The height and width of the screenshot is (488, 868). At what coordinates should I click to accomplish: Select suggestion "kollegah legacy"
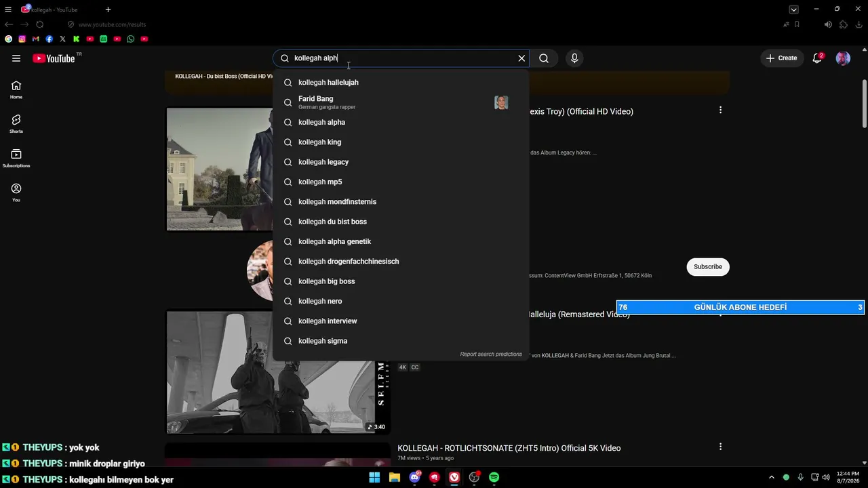click(x=401, y=162)
